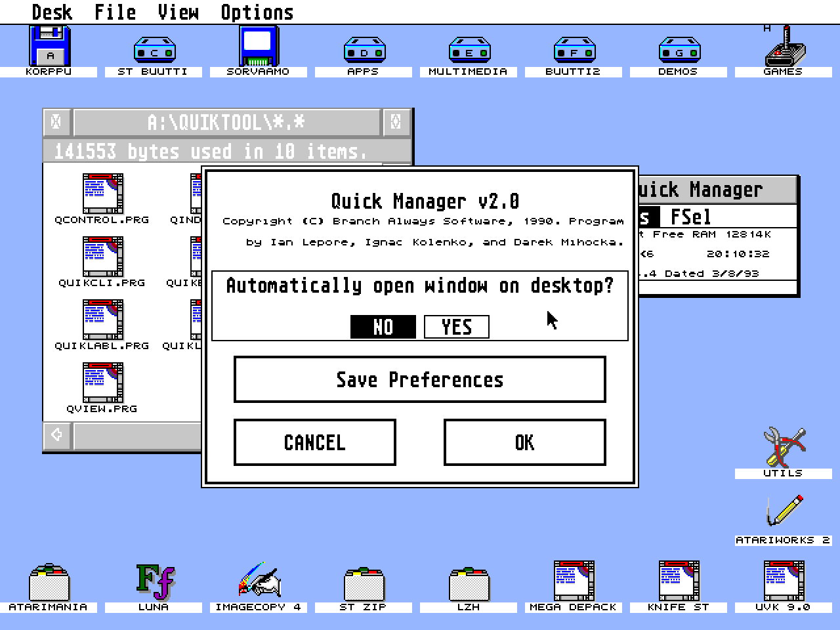The width and height of the screenshot is (840, 630).
Task: Click the 'Dated 3/8/93' text
Action: click(x=712, y=274)
